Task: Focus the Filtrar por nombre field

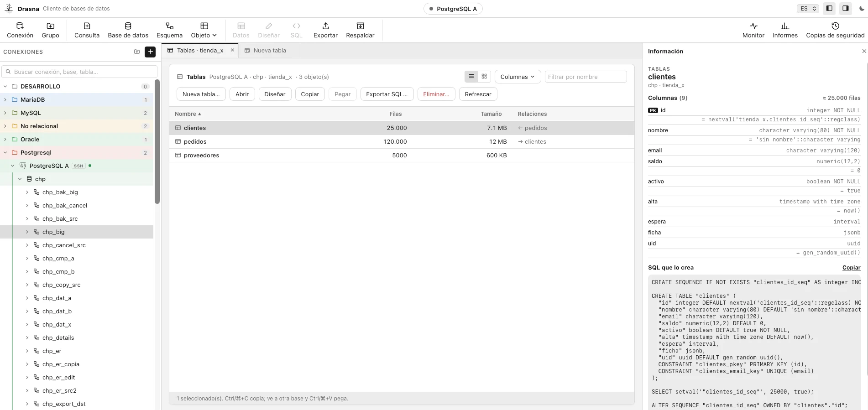Action: pyautogui.click(x=586, y=77)
